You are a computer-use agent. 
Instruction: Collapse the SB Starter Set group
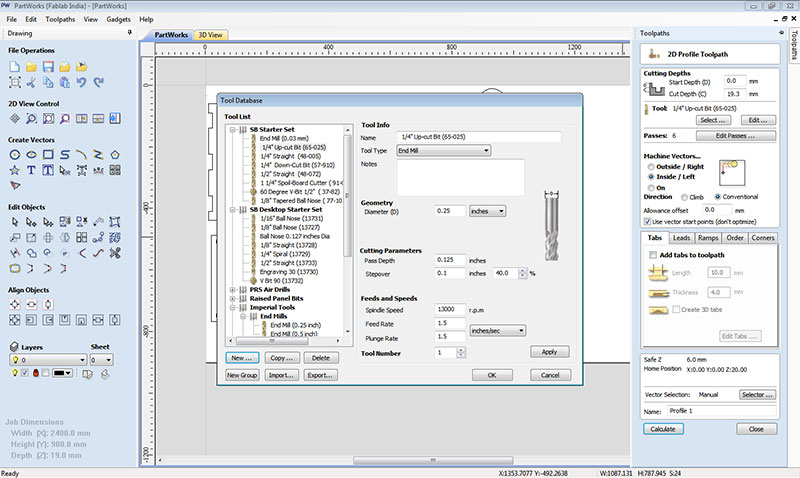pos(233,130)
